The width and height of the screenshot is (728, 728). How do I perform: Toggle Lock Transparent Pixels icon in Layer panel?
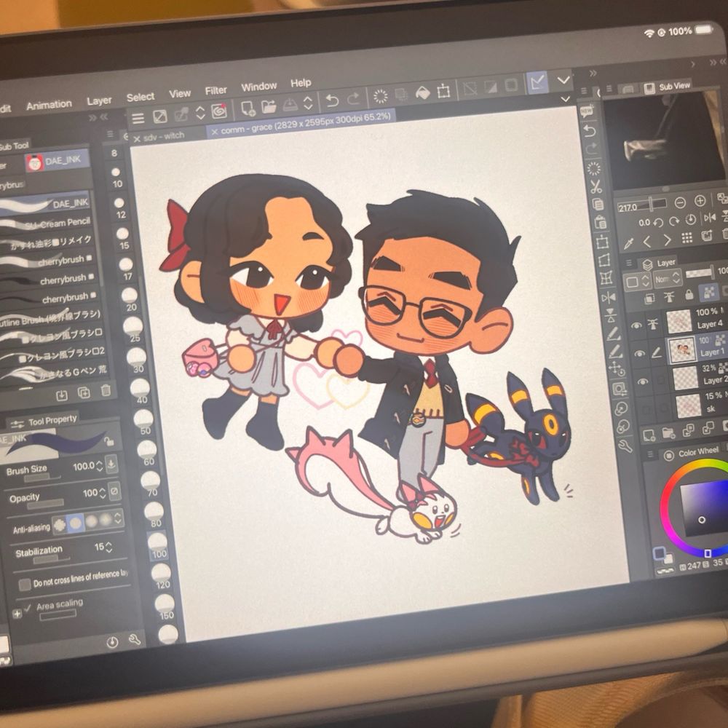(x=709, y=292)
